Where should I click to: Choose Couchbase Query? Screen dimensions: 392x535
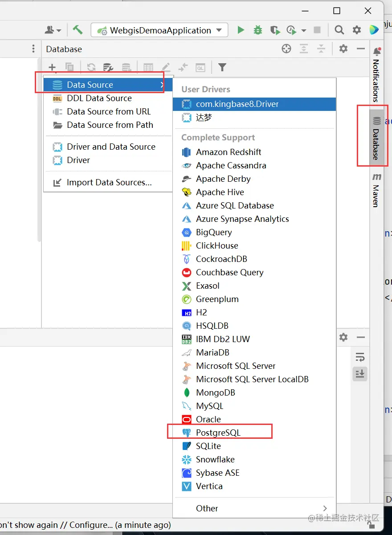click(x=254, y=272)
